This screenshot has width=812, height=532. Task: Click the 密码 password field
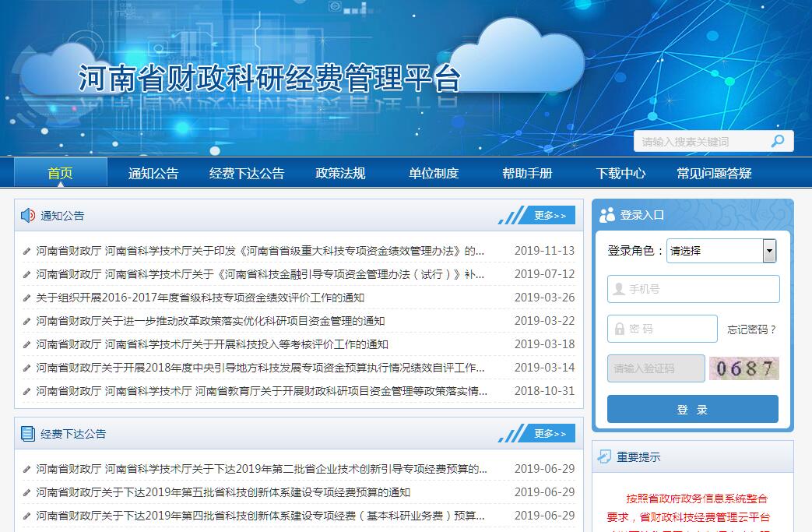pos(662,329)
